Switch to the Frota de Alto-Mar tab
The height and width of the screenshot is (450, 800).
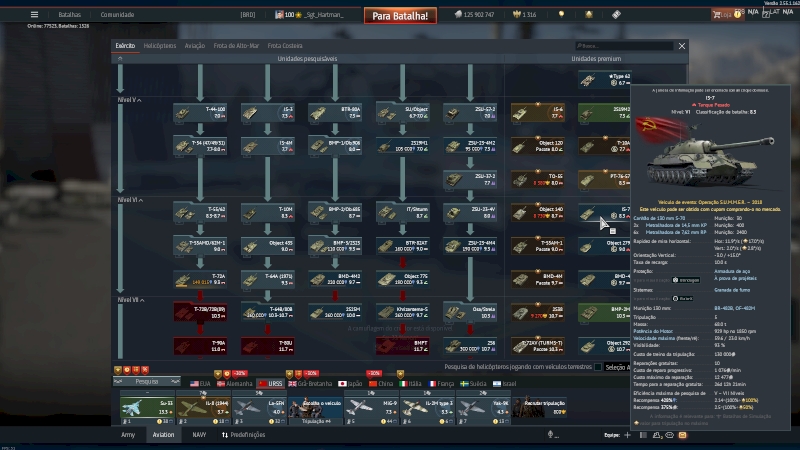[236, 46]
